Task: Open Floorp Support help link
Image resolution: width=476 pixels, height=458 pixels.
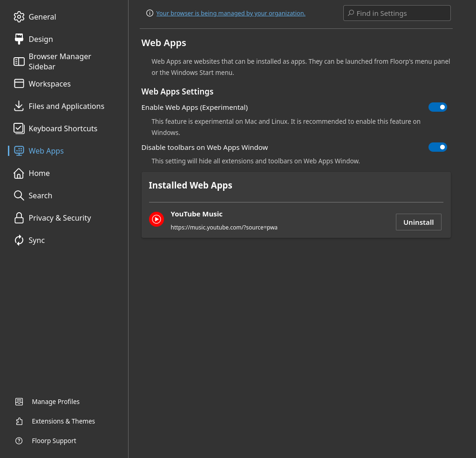Action: [x=54, y=441]
